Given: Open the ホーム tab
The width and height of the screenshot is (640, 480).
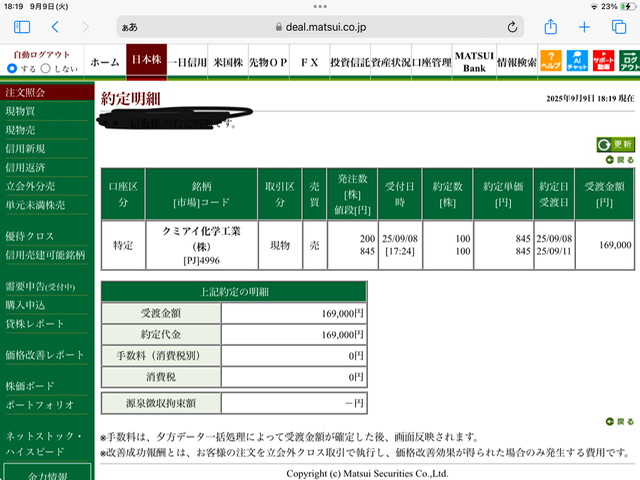Looking at the screenshot, I should click(105, 62).
